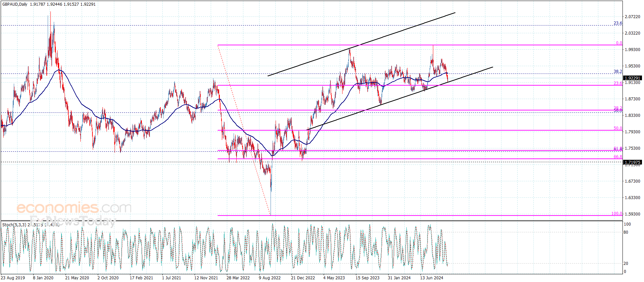Click the blue 23.6 label near 2.07220
This screenshot has height=282, width=644.
[618, 23]
